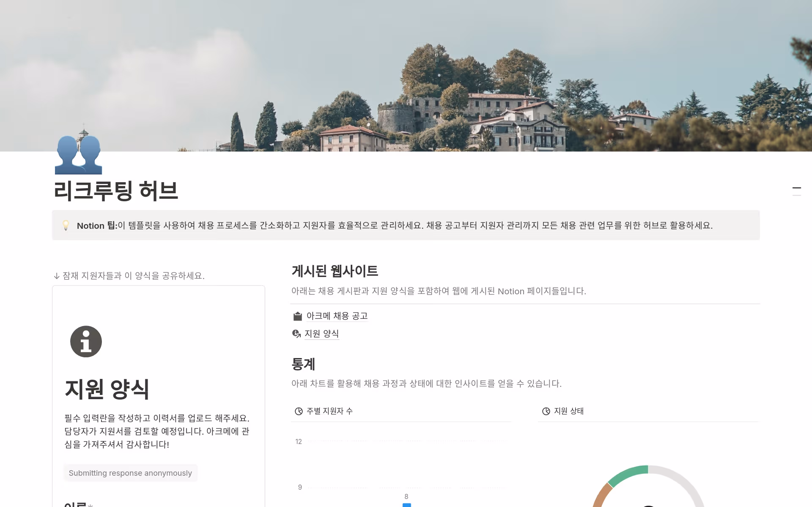Click the chart icon next to 주별 지원자 수
The height and width of the screenshot is (507, 812).
click(299, 411)
